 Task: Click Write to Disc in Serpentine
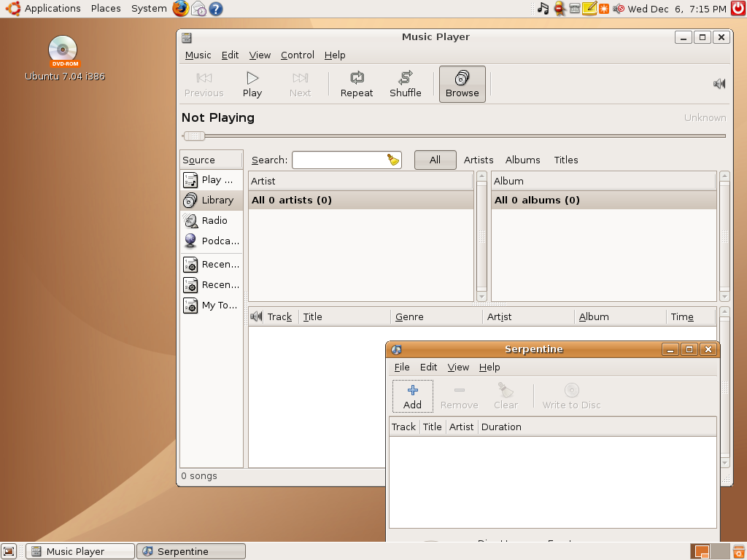tap(571, 396)
